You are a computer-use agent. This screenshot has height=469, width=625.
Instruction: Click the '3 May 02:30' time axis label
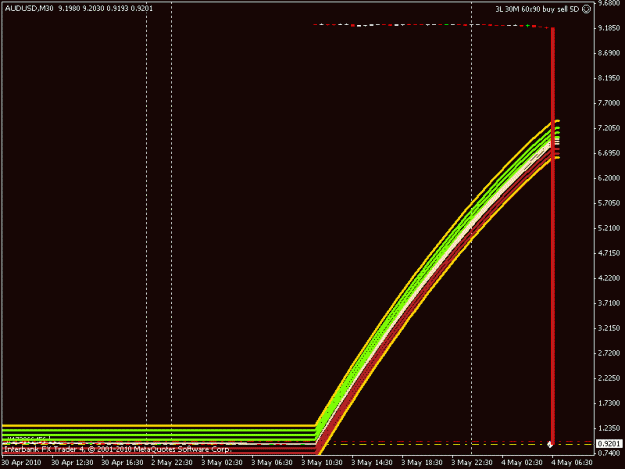[x=222, y=463]
